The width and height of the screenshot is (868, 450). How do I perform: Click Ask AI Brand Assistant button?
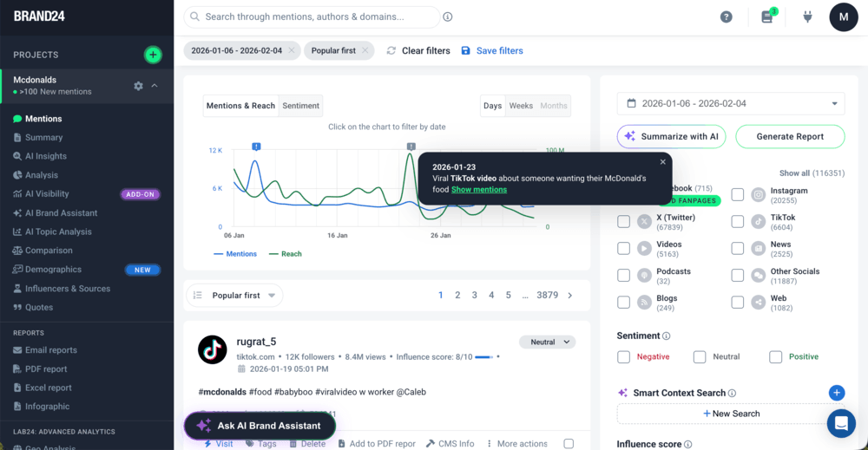pos(260,426)
